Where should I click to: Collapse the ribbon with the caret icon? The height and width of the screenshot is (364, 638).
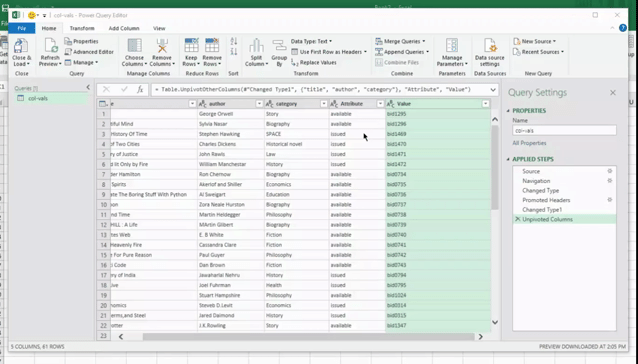[612, 28]
